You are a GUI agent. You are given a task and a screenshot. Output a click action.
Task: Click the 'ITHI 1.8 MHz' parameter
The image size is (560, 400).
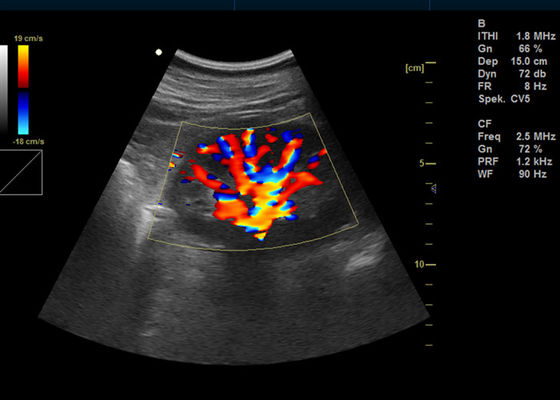(x=516, y=36)
